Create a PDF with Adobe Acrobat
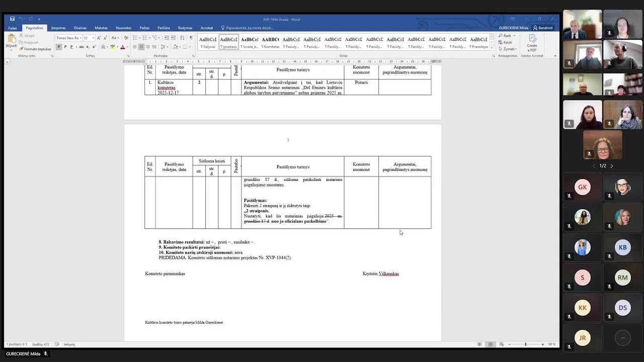The height and width of the screenshot is (362, 644). [x=532, y=43]
